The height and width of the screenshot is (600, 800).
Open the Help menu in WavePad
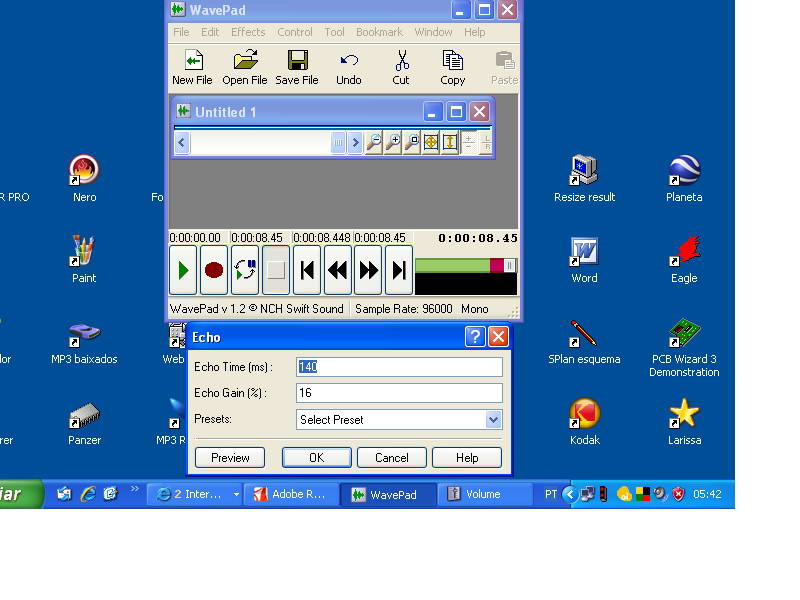click(474, 32)
